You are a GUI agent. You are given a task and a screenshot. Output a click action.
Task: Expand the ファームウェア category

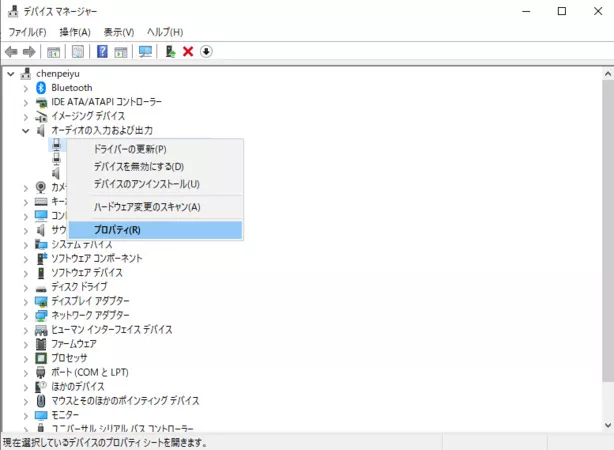point(26,344)
